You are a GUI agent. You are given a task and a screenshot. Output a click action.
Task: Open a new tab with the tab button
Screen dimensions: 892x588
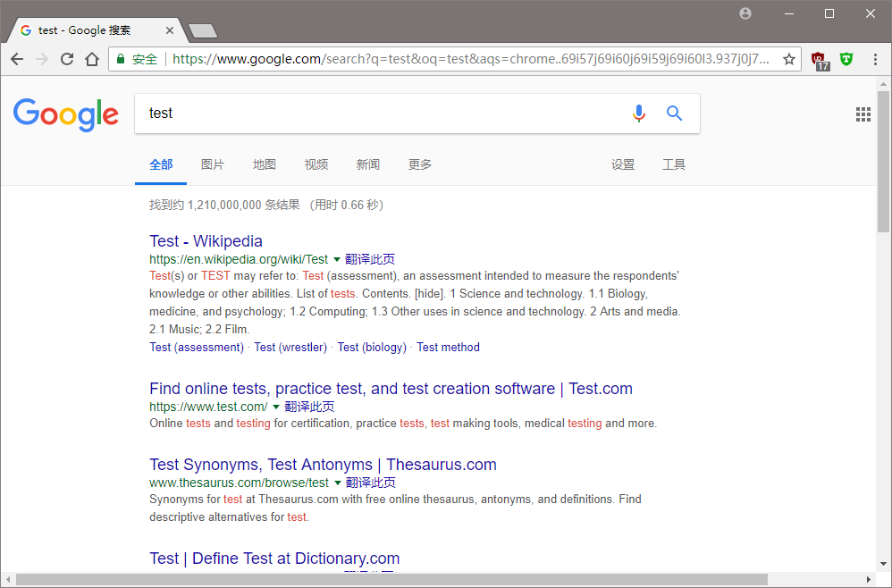203,30
